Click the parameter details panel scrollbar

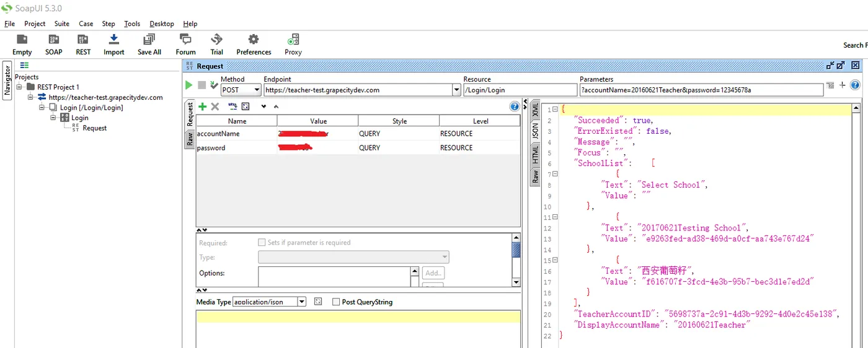516,259
